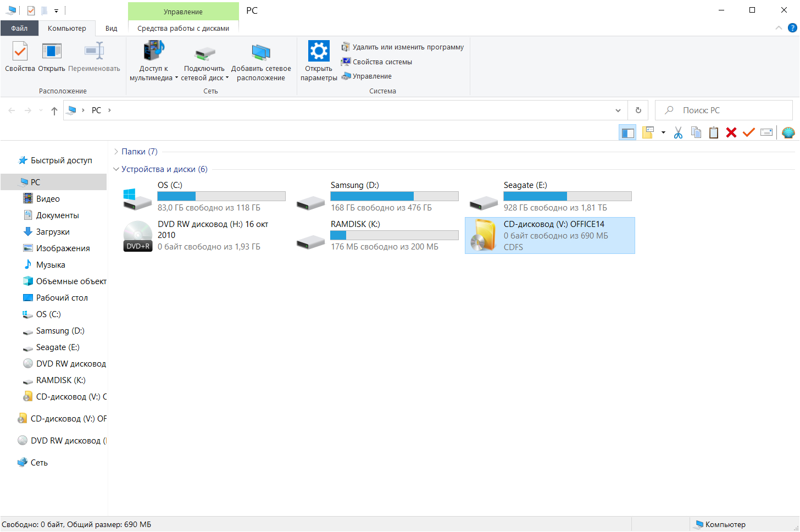Switch to Вид ribbon tab
The image size is (800, 532).
(111, 28)
